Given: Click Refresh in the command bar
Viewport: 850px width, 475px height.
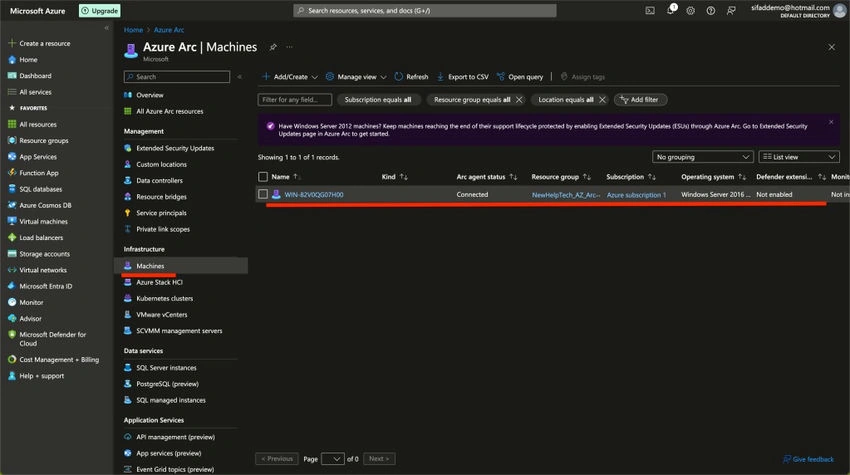Looking at the screenshot, I should pyautogui.click(x=411, y=77).
